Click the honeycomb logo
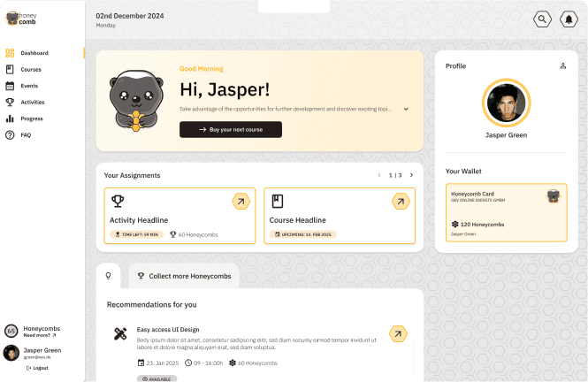This screenshot has width=588, height=382. tap(21, 19)
